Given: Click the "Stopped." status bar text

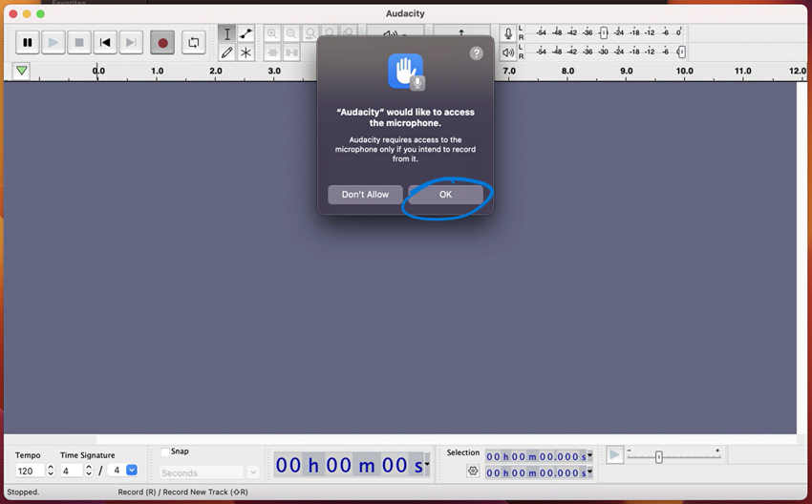Looking at the screenshot, I should click(x=23, y=492).
